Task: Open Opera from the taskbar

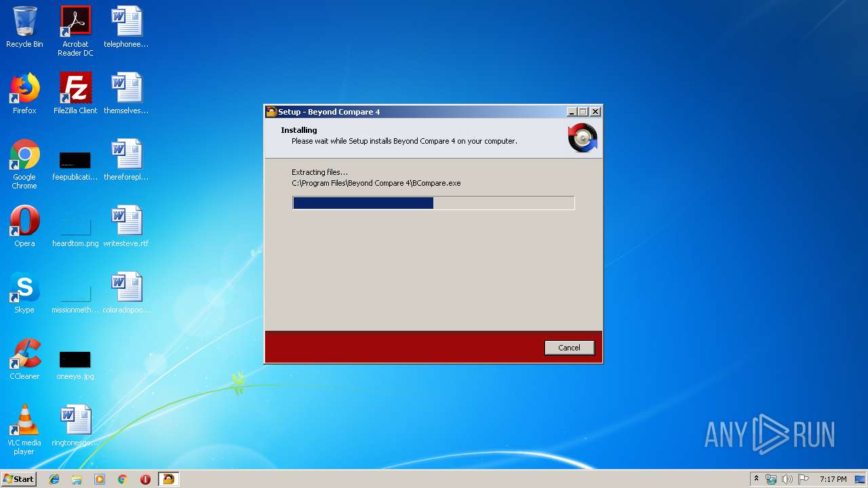Action: pyautogui.click(x=145, y=479)
